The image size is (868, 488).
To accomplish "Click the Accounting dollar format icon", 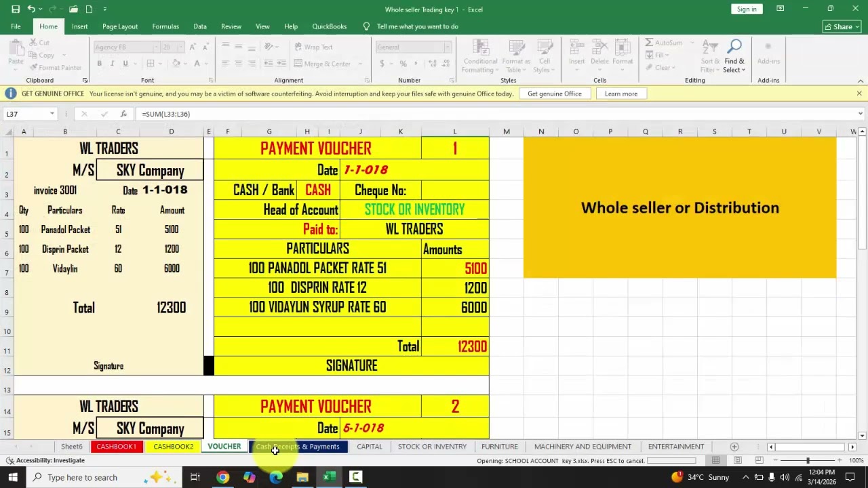I will tap(382, 64).
